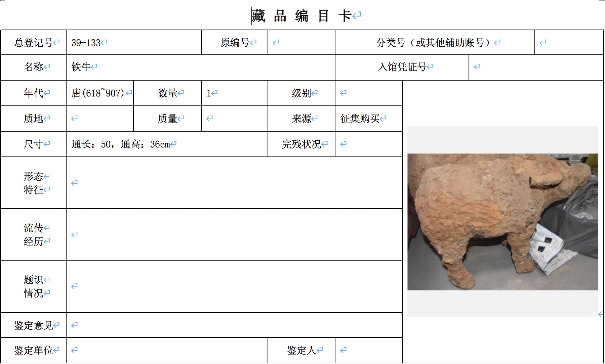Select the iron ox photograph
Screen dimensions: 605x364
(503, 222)
